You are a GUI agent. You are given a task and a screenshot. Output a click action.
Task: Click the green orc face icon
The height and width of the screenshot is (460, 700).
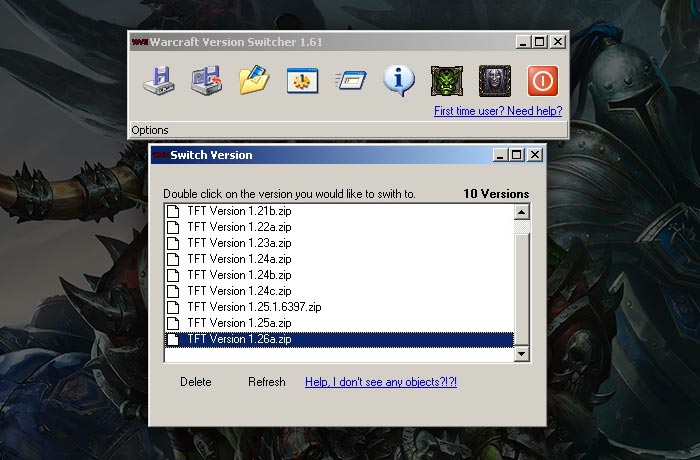[446, 80]
